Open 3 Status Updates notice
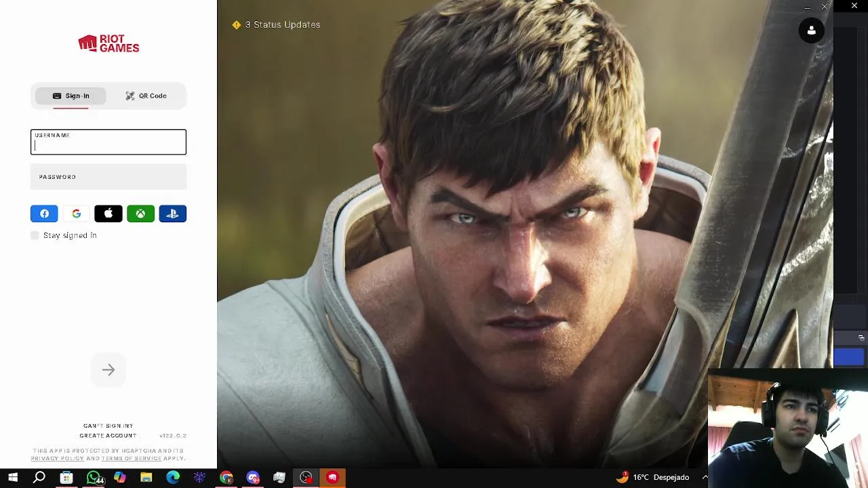868x488 pixels. (x=276, y=24)
